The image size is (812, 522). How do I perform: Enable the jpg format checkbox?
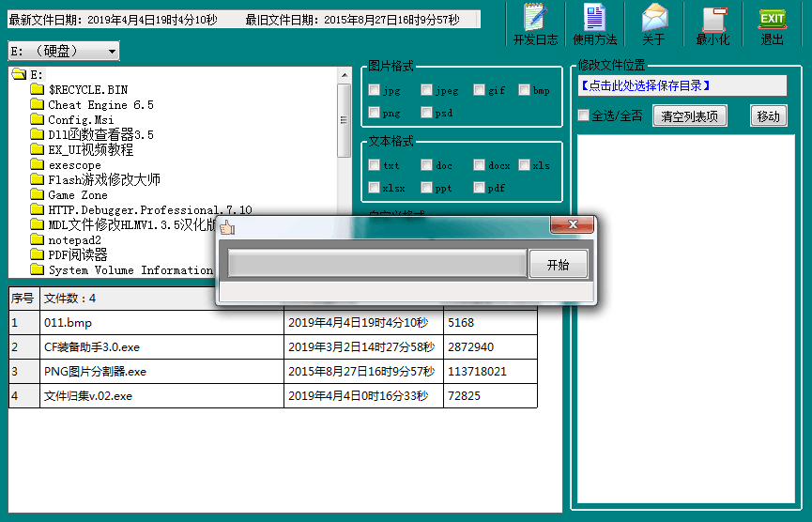coord(374,89)
